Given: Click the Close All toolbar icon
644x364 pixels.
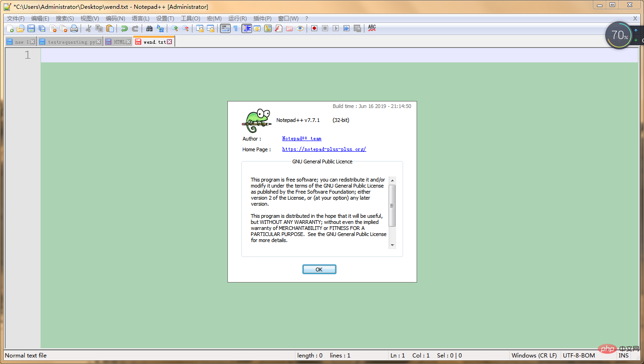Looking at the screenshot, I should click(63, 28).
